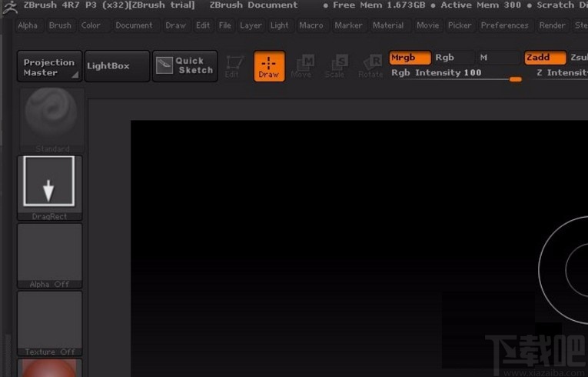The width and height of the screenshot is (588, 377).
Task: Open the Alpha menu
Action: coord(28,25)
